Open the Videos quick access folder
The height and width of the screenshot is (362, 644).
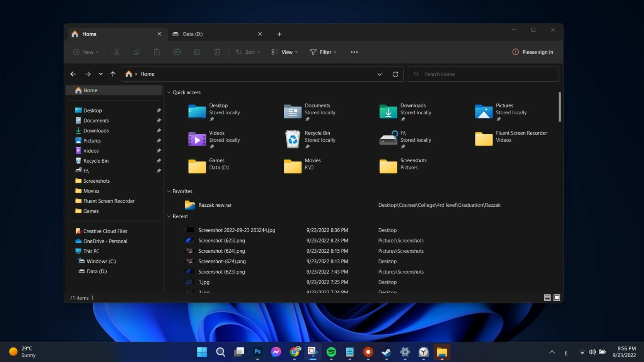click(214, 140)
